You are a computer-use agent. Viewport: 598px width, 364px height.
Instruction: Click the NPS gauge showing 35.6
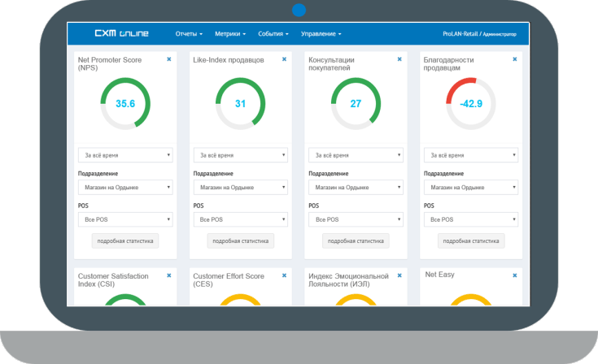[125, 103]
